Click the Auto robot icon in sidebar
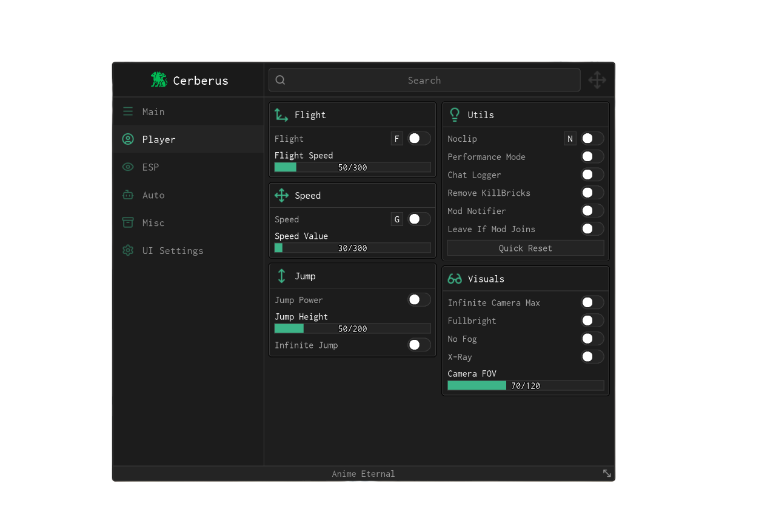This screenshot has height=532, width=776. pos(128,195)
